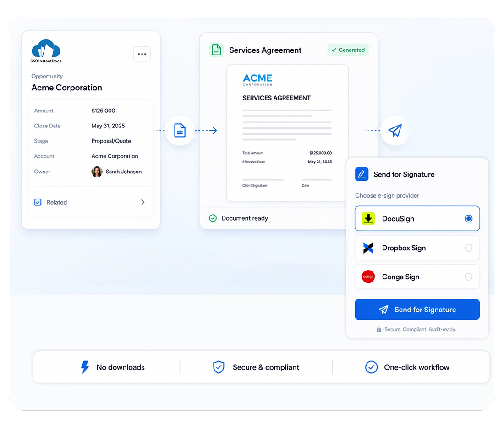The image size is (504, 432).
Task: Click the Acme Corporation account value
Action: pos(115,156)
